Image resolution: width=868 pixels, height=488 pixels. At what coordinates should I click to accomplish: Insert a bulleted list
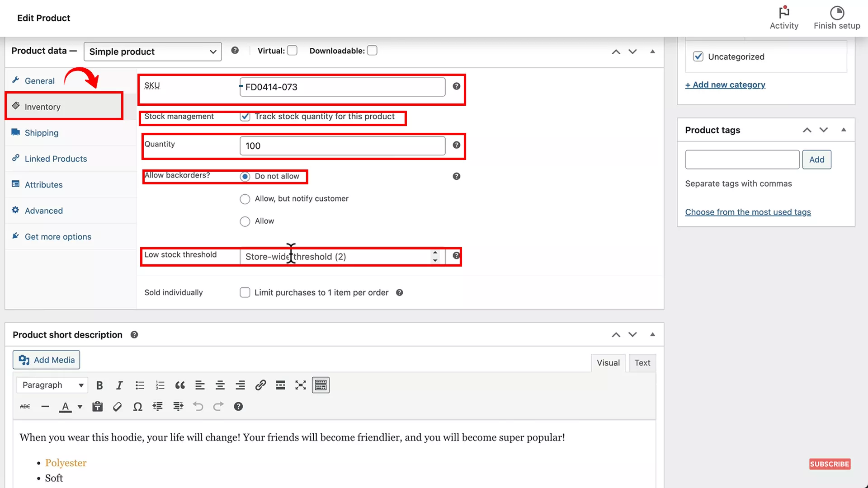tap(140, 385)
